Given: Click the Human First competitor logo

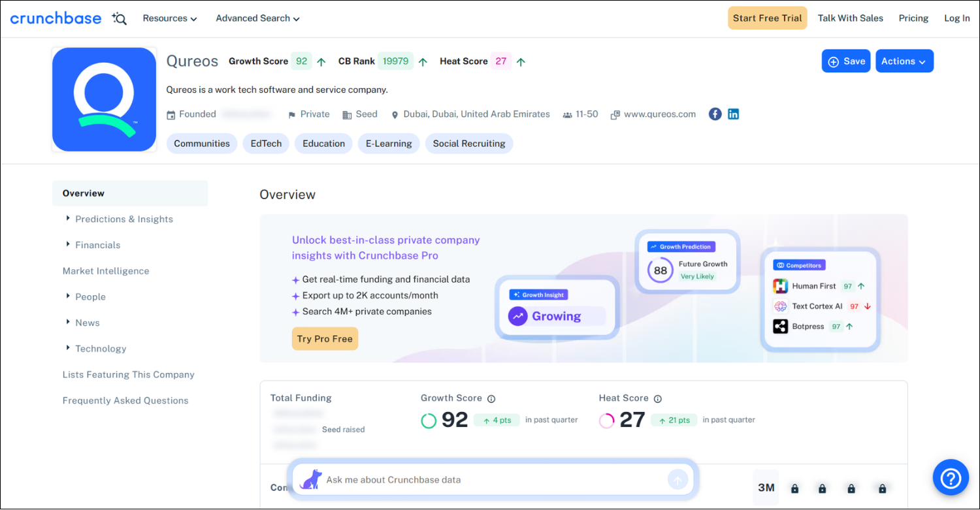Looking at the screenshot, I should click(x=780, y=286).
